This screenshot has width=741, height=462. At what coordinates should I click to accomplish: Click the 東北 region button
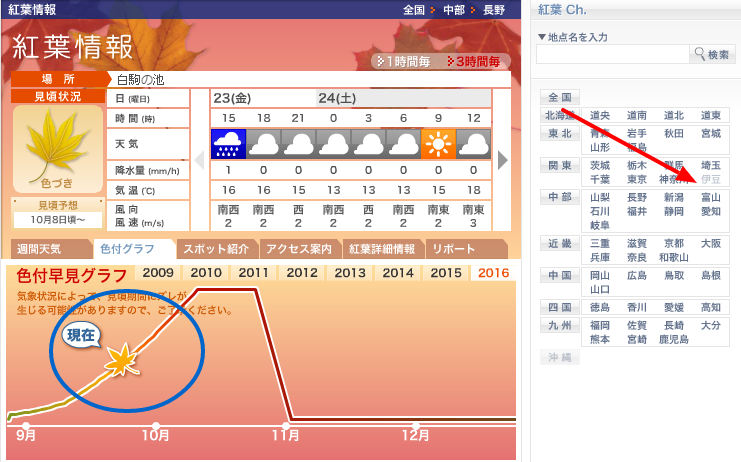560,134
